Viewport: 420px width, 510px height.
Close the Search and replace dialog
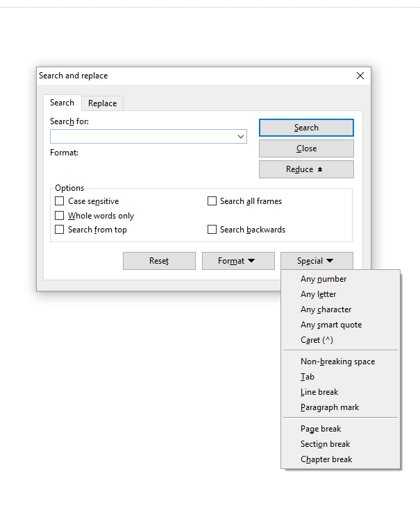360,76
